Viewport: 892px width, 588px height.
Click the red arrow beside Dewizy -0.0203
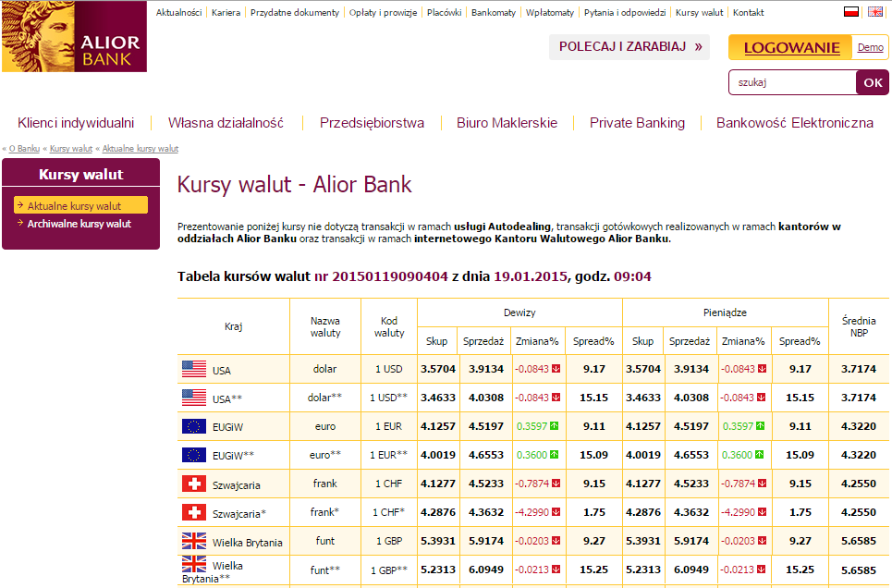pyautogui.click(x=556, y=541)
